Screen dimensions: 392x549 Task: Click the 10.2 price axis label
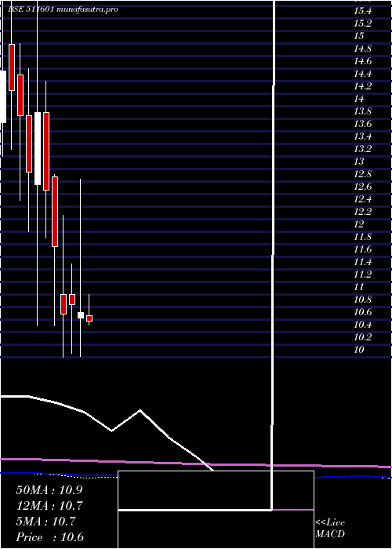tap(362, 337)
